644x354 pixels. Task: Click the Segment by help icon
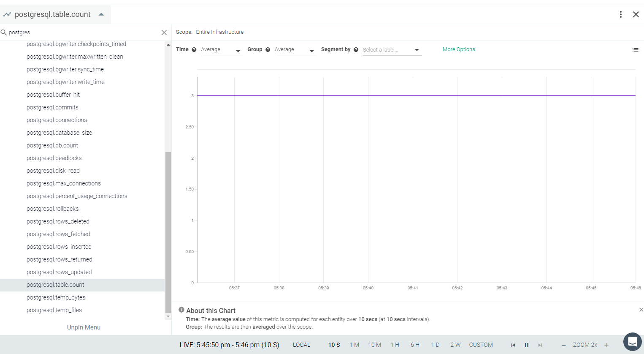tap(356, 49)
